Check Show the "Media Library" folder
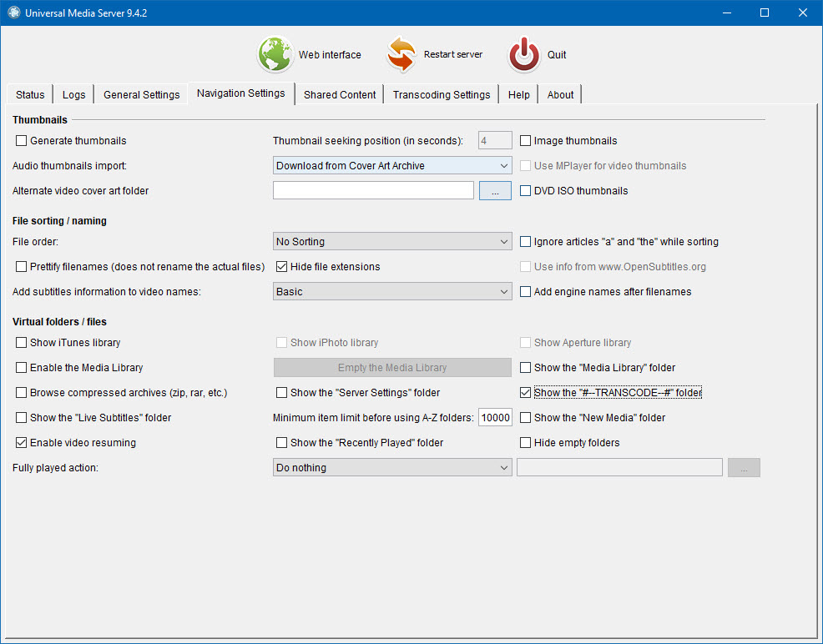This screenshot has height=644, width=823. 525,368
